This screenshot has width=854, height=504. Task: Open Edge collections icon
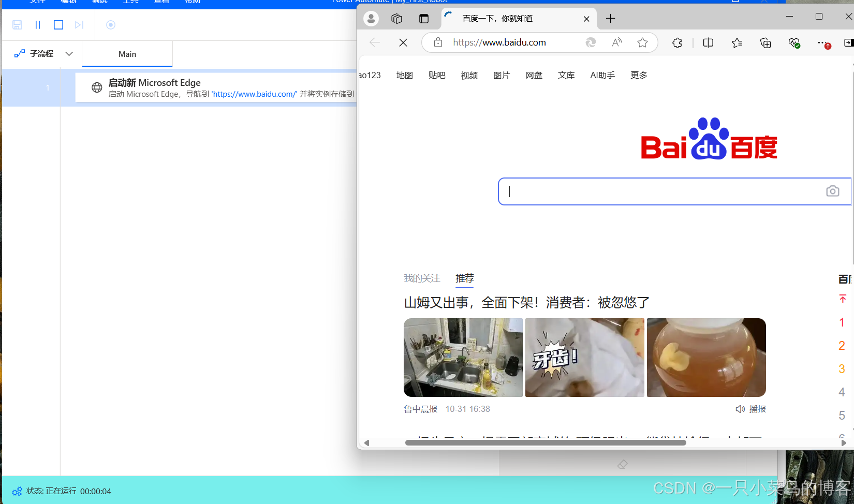(x=765, y=43)
